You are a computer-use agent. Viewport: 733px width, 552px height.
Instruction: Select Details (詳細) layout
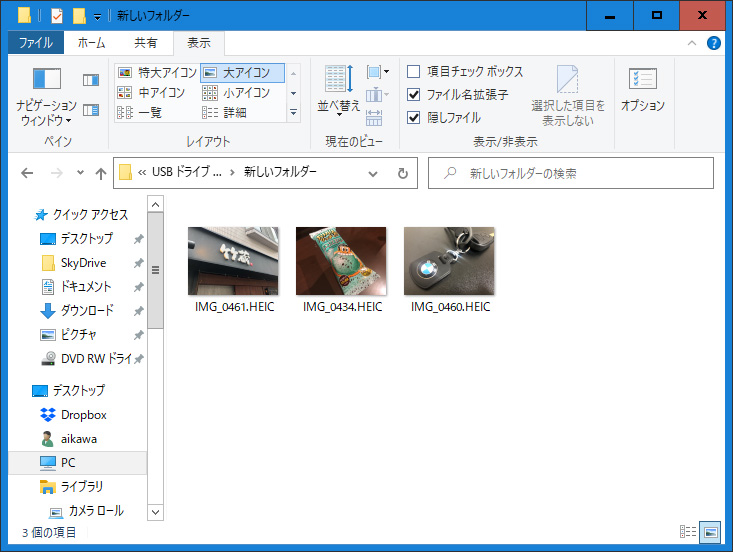click(224, 113)
